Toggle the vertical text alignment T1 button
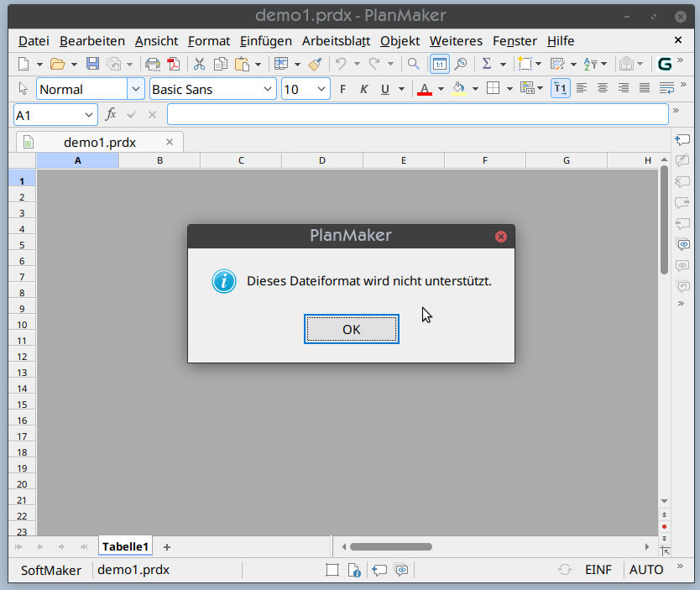This screenshot has width=700, height=590. 561,88
